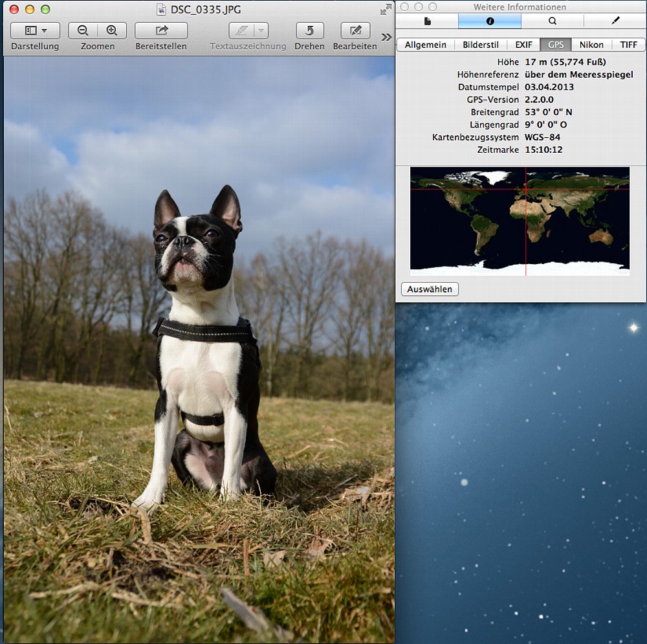Switch to the file info inspector pane
The width and height of the screenshot is (647, 644).
[x=427, y=21]
